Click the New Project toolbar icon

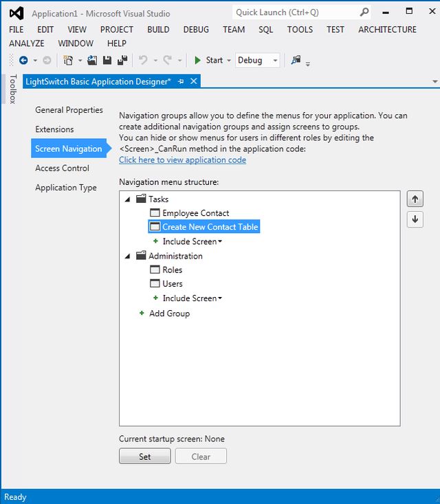(68, 60)
